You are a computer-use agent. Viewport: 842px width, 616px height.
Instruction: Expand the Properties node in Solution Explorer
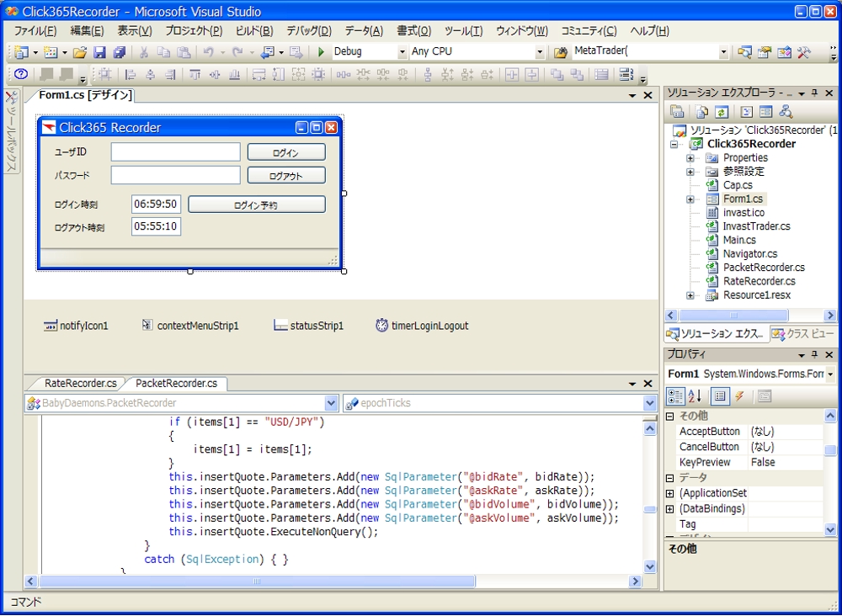[690, 158]
